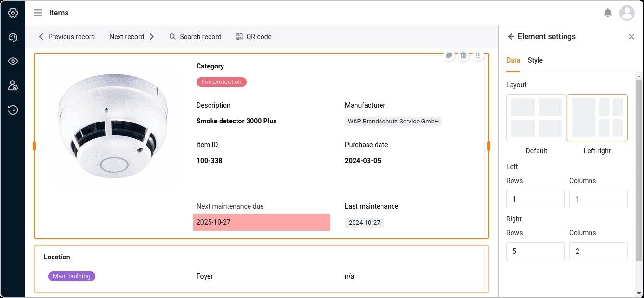Open the settings gear in left sidebar
Viewport: 644px width, 298px height.
tap(13, 13)
